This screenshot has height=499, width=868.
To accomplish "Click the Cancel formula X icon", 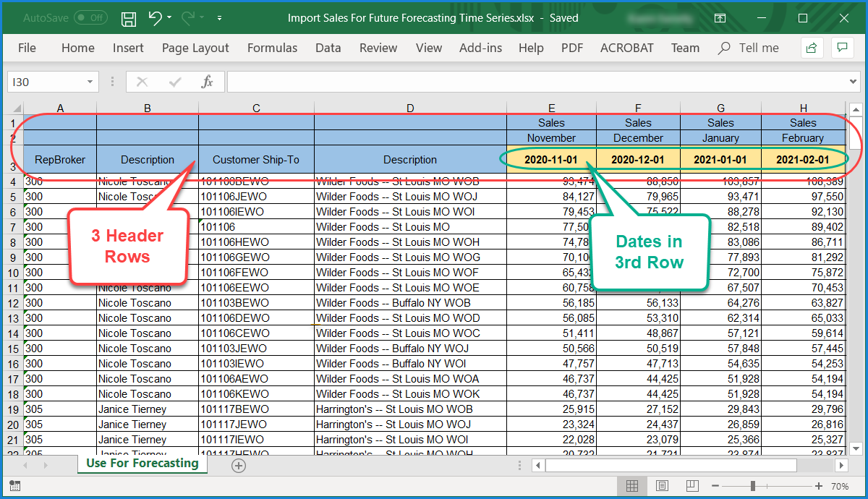I will coord(142,82).
